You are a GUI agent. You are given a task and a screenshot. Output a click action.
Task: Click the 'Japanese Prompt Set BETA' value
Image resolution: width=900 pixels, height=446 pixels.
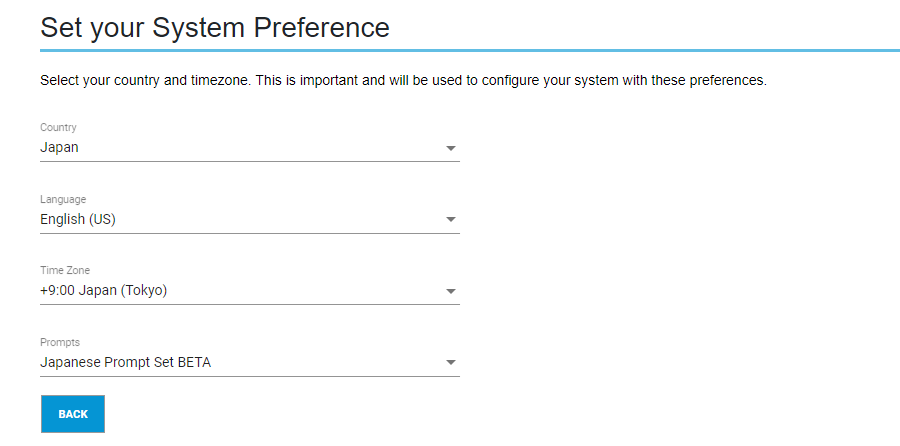pos(125,362)
